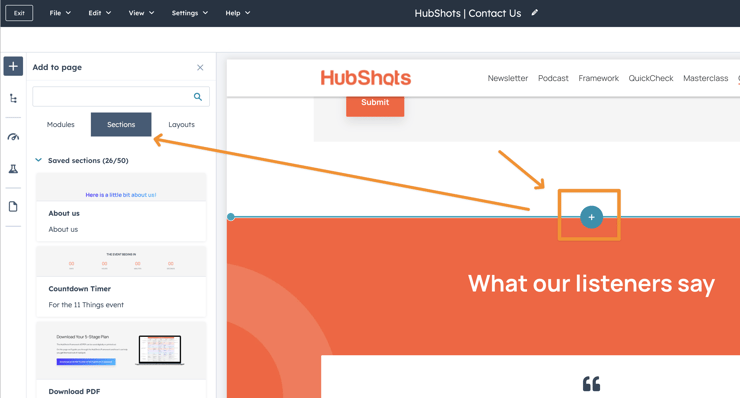This screenshot has height=398, width=740.
Task: Click the search field in Add to page
Action: pos(121,97)
